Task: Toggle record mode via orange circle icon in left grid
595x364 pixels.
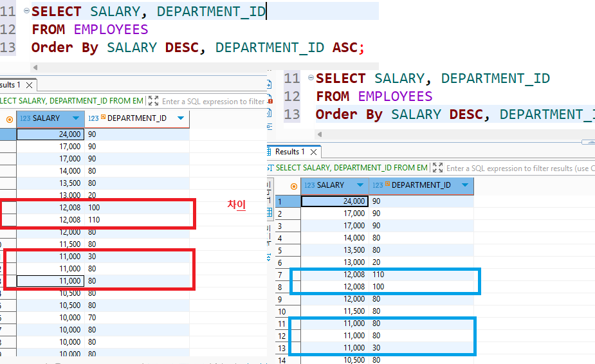Action: [10, 120]
